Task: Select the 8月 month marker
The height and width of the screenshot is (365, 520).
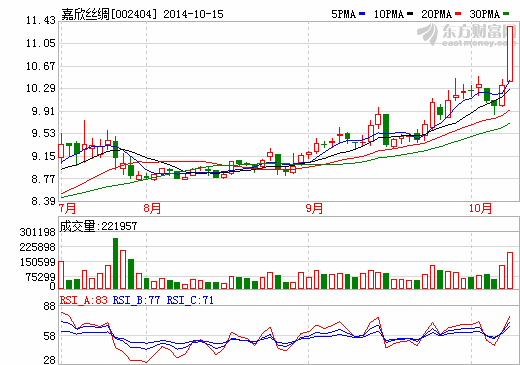Action: tap(152, 208)
